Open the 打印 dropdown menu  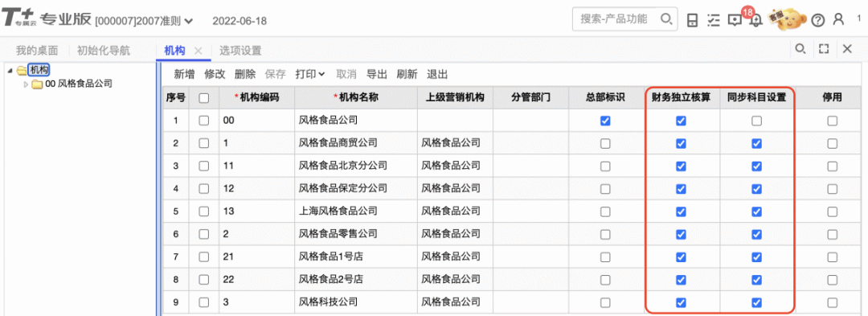click(310, 74)
